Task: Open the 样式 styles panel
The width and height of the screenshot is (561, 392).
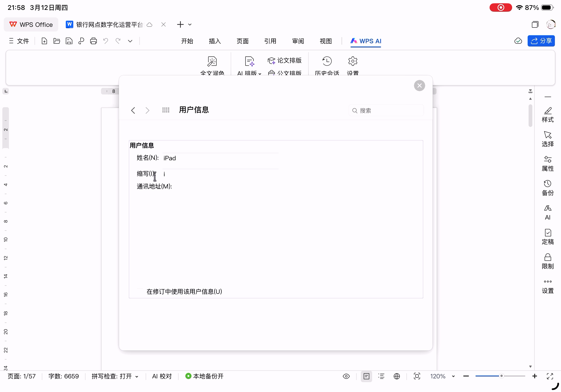Action: [x=548, y=115]
